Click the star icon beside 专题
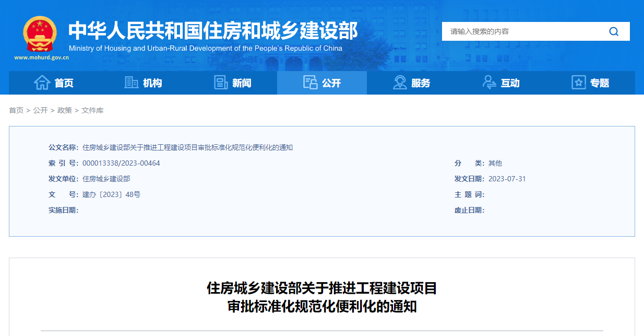 coord(578,83)
